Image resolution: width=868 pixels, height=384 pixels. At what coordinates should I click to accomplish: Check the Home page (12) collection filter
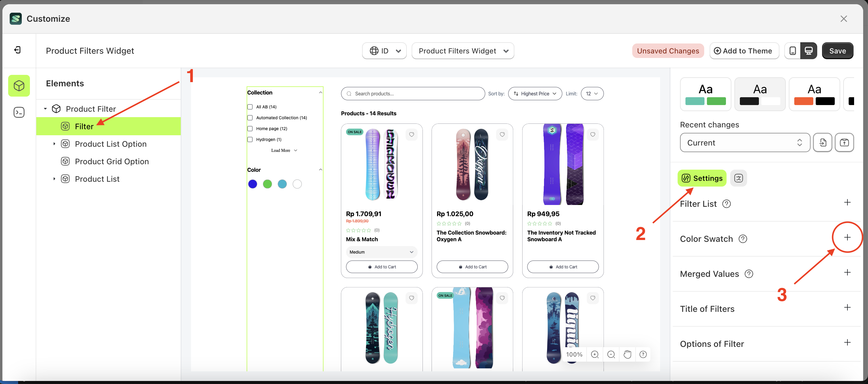(250, 128)
